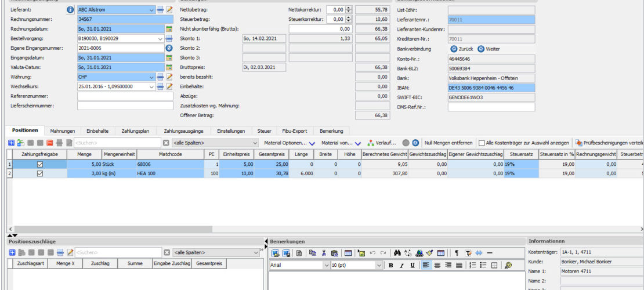This screenshot has width=644, height=290.
Task: Switch to the Einbehalte tab
Action: [97, 131]
